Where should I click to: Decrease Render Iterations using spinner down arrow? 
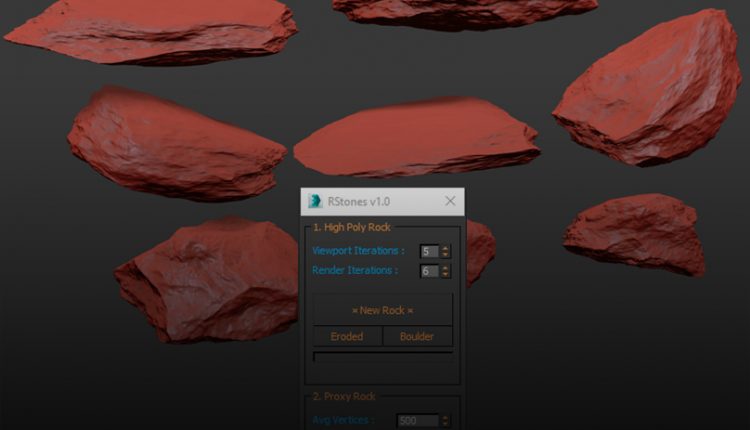tap(445, 275)
